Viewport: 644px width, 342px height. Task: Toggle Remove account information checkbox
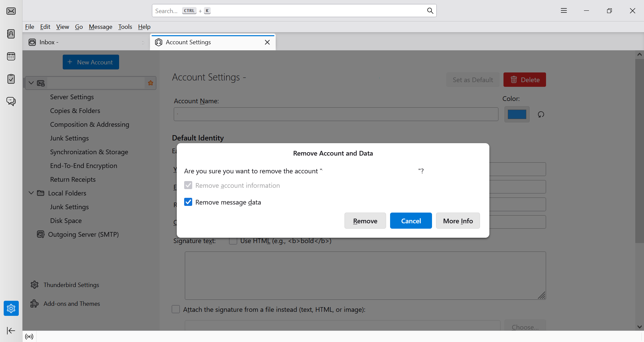point(188,185)
